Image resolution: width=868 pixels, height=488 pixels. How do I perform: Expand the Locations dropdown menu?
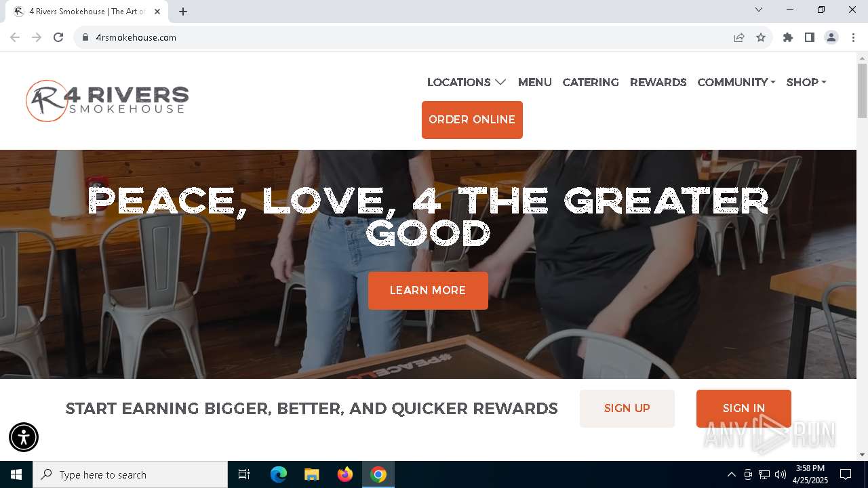(x=467, y=82)
